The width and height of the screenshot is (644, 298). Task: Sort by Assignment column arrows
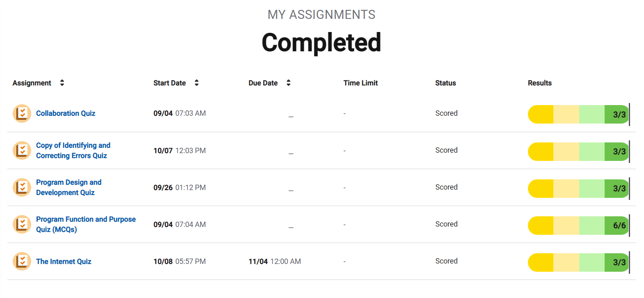click(x=62, y=83)
